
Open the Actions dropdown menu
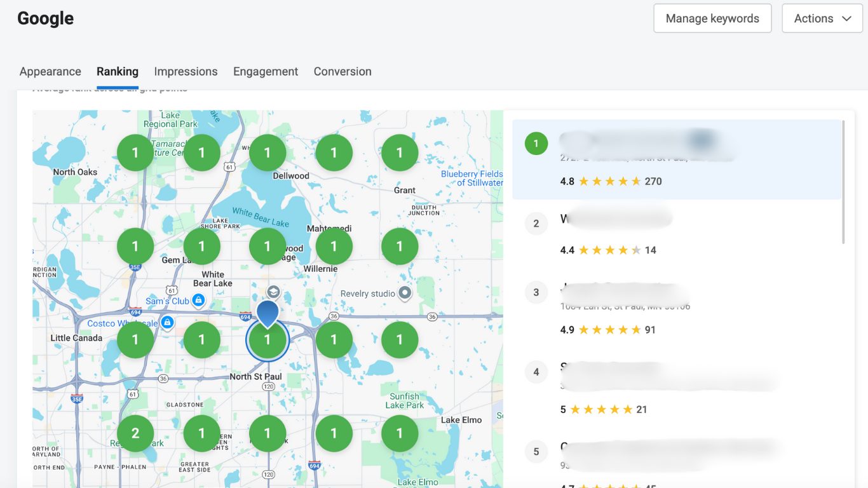pyautogui.click(x=822, y=18)
